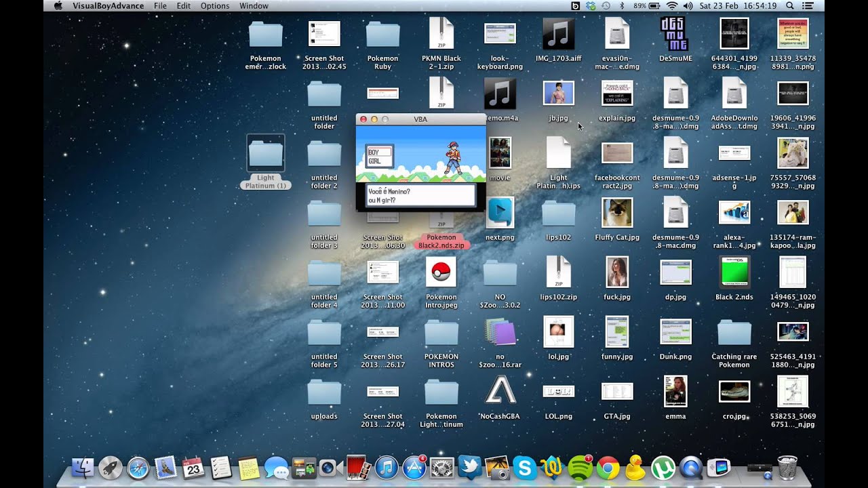Open Twitter app in dock
Viewport: 868px width, 488px height.
point(469,468)
